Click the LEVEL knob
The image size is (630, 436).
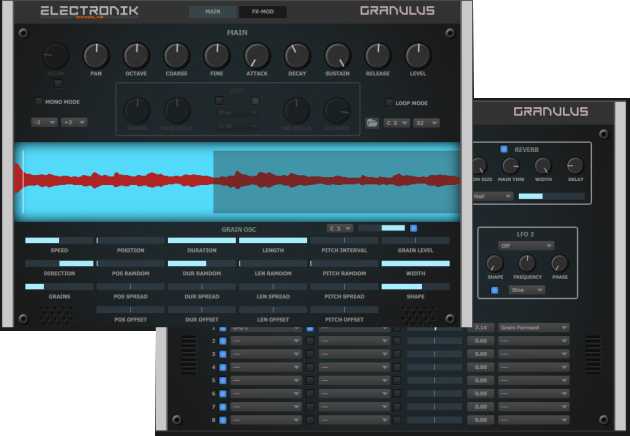click(x=418, y=56)
